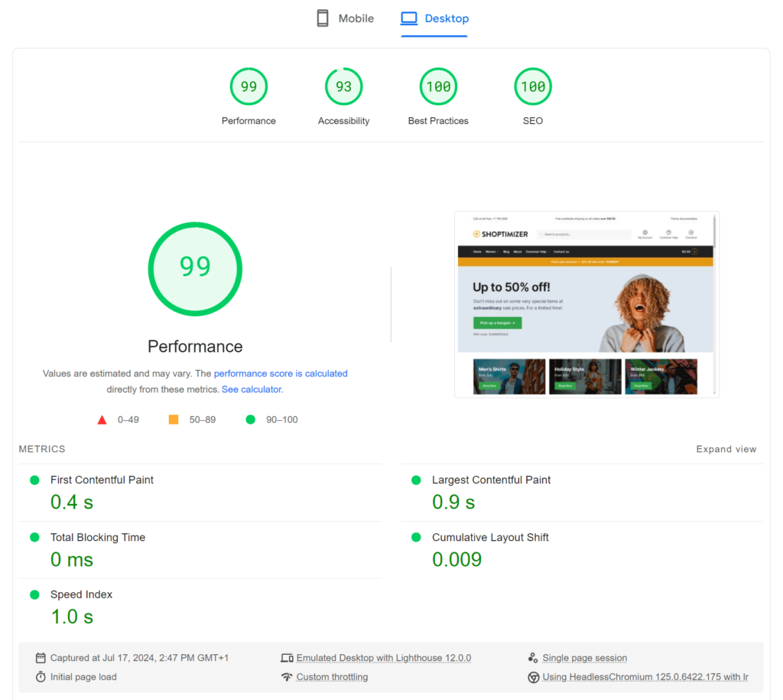Open the See calculator link
The width and height of the screenshot is (783, 700).
252,389
